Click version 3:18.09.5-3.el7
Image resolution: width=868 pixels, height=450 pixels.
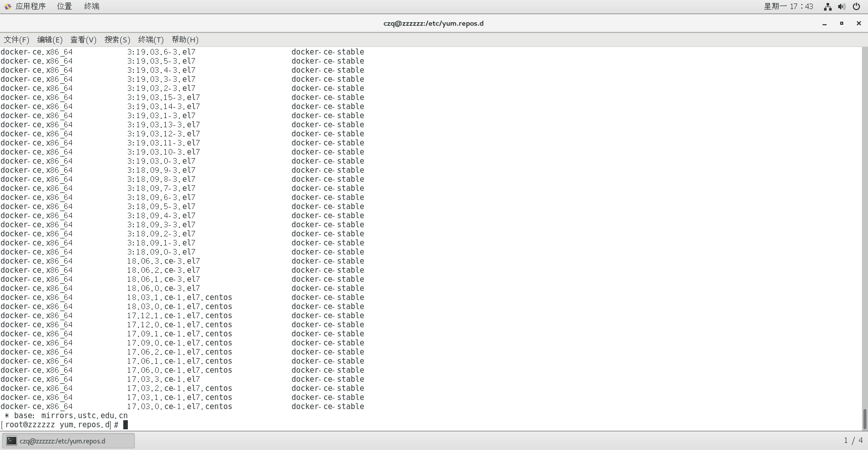point(161,207)
